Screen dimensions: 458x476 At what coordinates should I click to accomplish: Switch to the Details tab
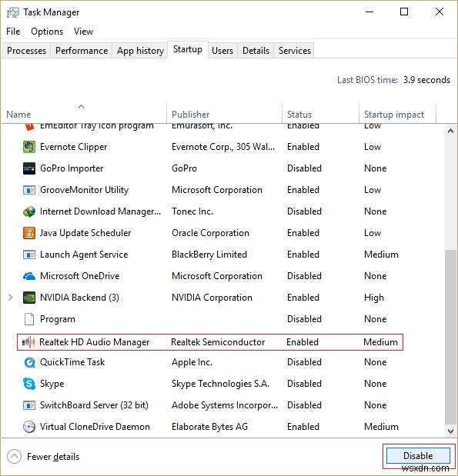tap(256, 51)
